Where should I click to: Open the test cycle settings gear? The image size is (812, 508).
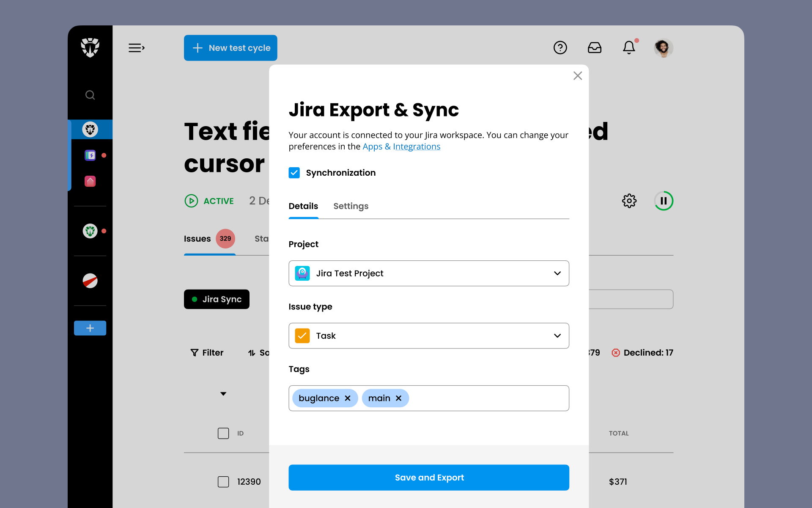[629, 201]
